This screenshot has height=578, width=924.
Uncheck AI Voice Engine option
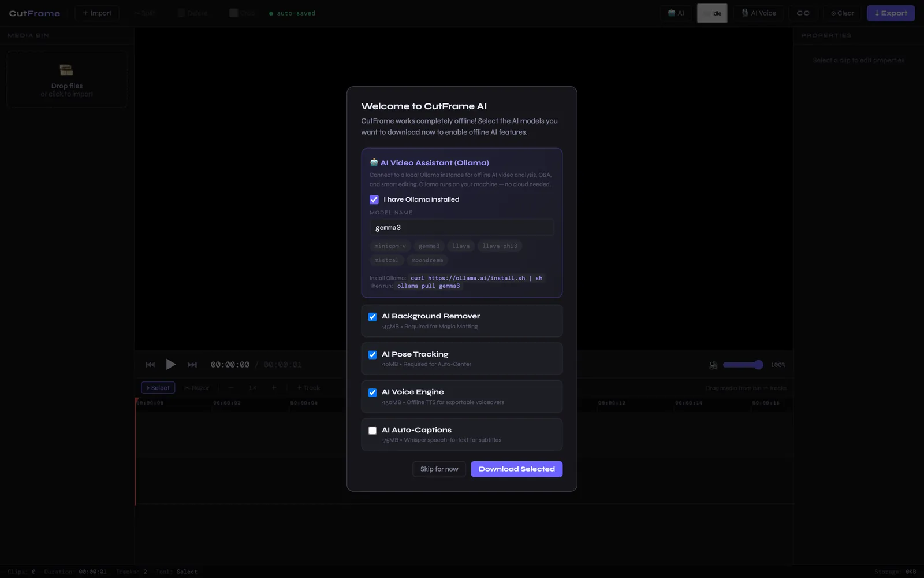point(372,392)
